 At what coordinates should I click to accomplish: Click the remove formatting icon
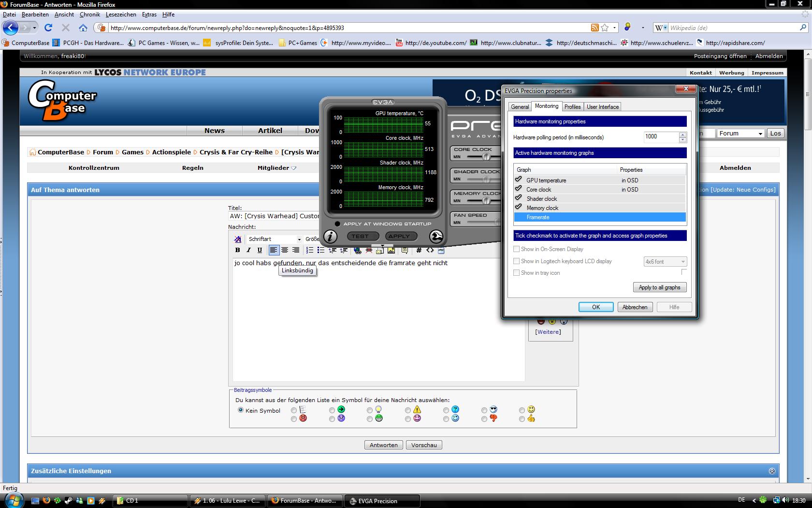(237, 239)
